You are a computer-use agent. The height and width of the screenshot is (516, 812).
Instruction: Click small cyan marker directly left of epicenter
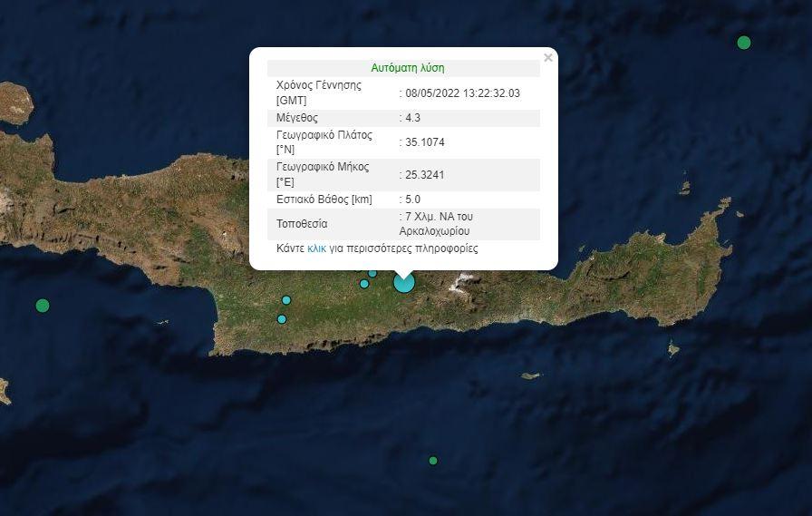click(364, 284)
